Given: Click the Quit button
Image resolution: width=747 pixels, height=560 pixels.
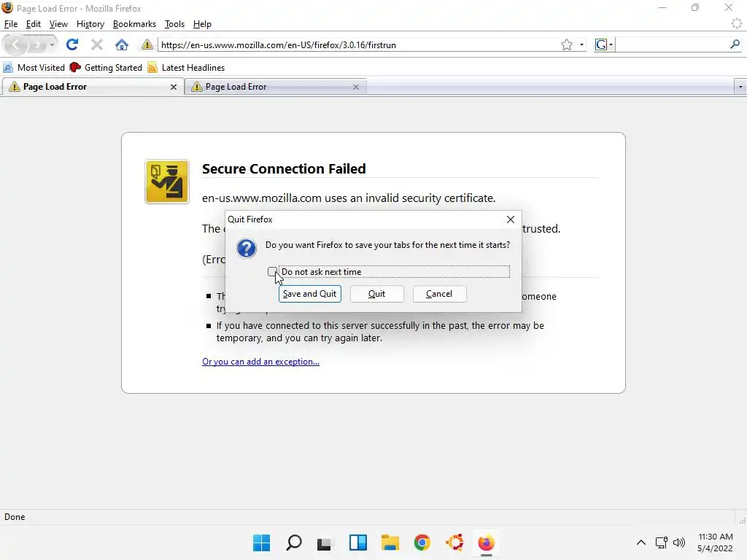Looking at the screenshot, I should [377, 294].
